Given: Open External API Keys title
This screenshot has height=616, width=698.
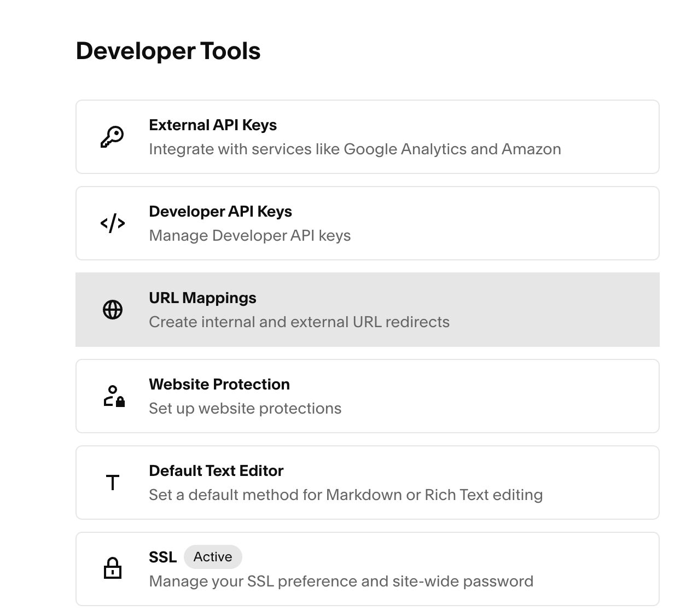Looking at the screenshot, I should (x=213, y=125).
